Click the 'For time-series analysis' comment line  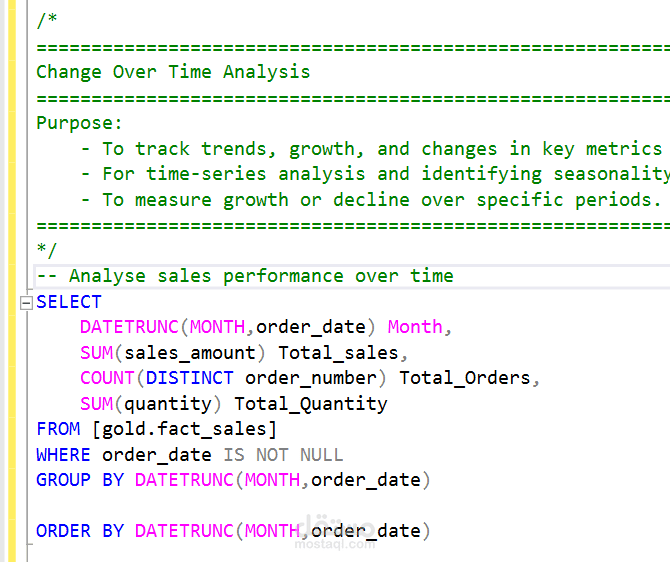click(376, 174)
